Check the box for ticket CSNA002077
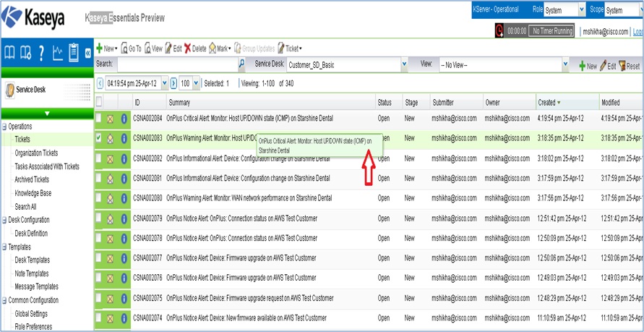 (98, 257)
